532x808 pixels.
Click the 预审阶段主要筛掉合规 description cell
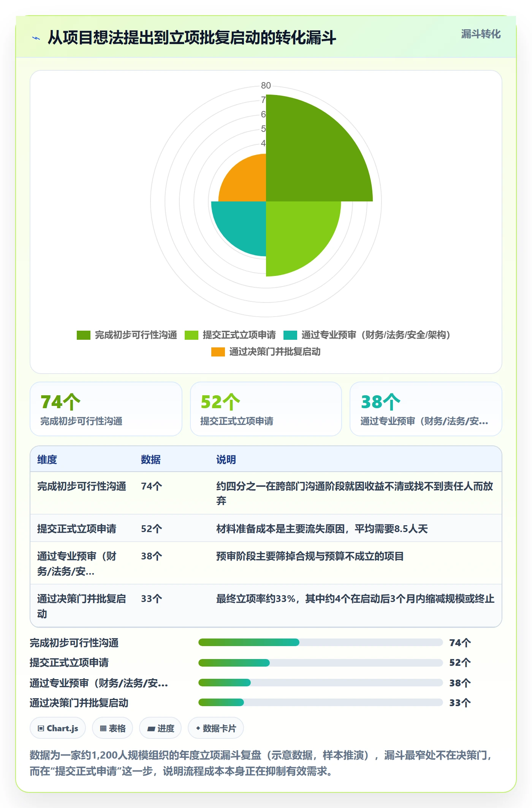click(310, 556)
